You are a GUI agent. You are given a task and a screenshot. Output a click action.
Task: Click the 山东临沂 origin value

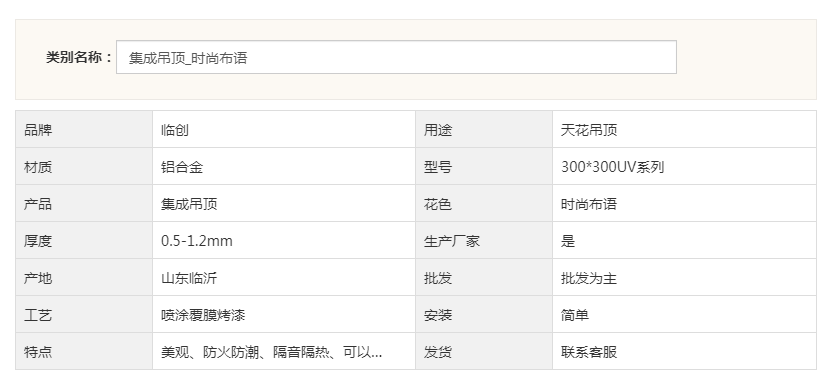(x=189, y=278)
